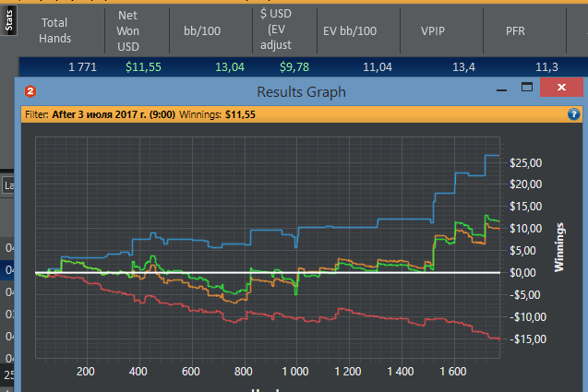Select the 1 771 total hands cell
Viewport: 588px width, 392px height.
click(x=82, y=67)
